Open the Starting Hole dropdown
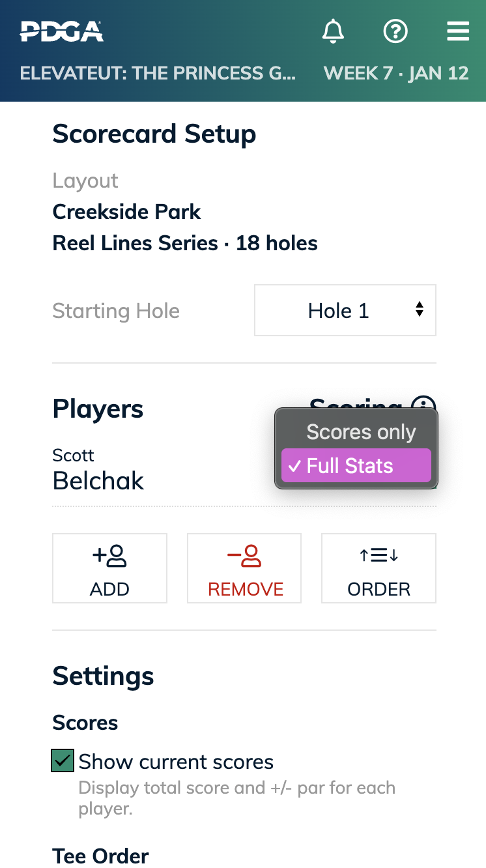 click(345, 310)
